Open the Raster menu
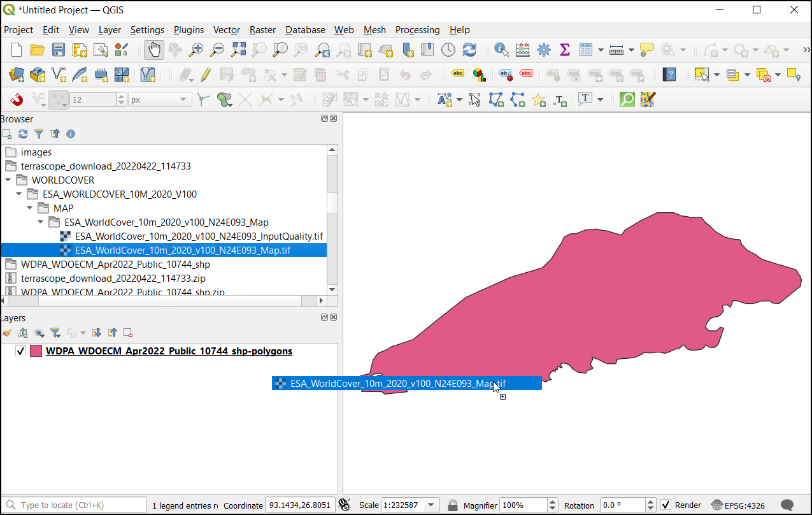The width and height of the screenshot is (812, 515). [262, 30]
